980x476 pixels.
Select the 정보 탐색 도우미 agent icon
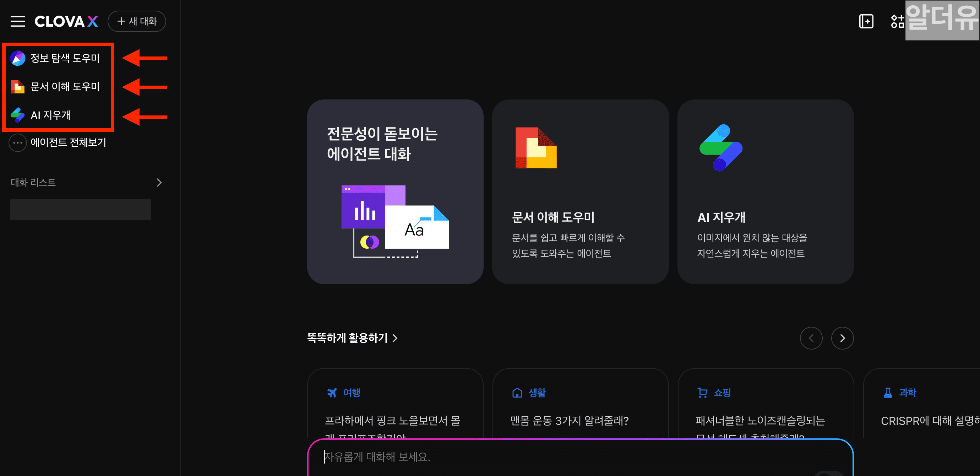pos(17,58)
